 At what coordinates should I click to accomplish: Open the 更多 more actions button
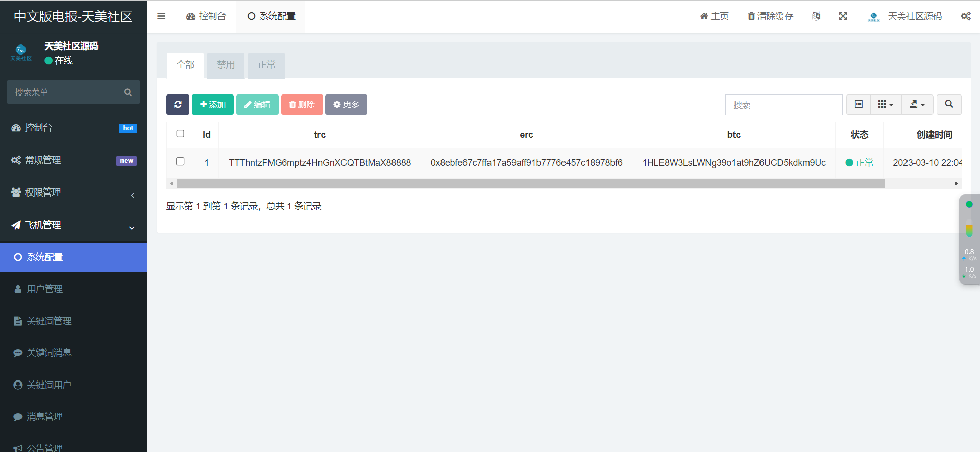[346, 105]
